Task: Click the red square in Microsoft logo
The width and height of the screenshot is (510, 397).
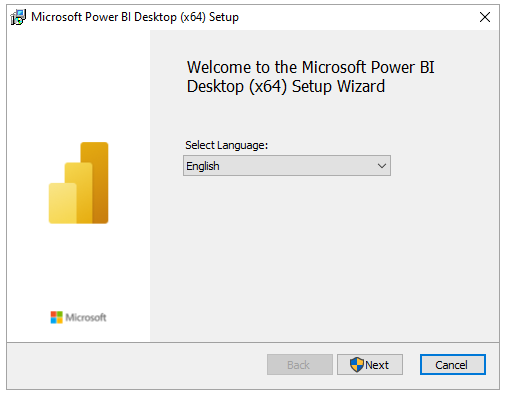Action: pyautogui.click(x=53, y=314)
